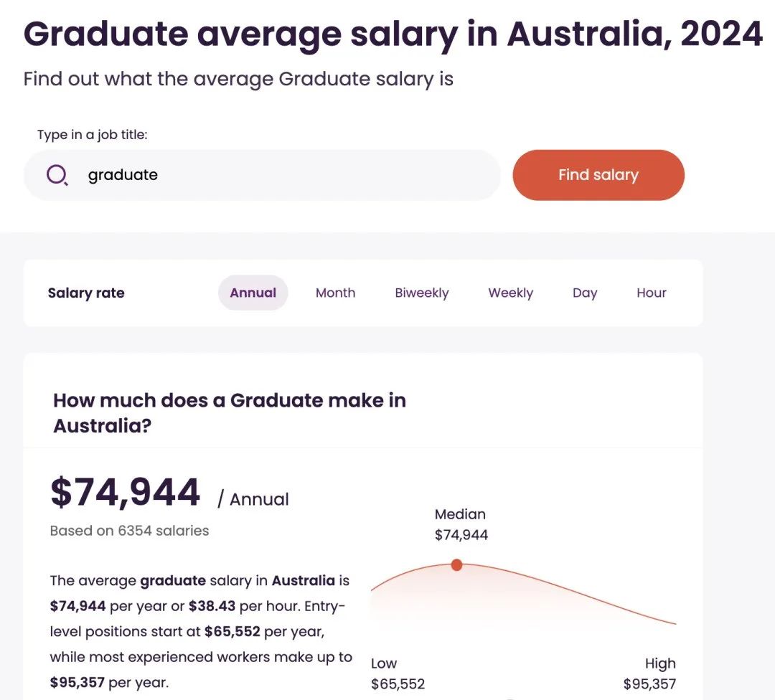The image size is (775, 700).
Task: Select the Annual salary rate option
Action: point(253,293)
